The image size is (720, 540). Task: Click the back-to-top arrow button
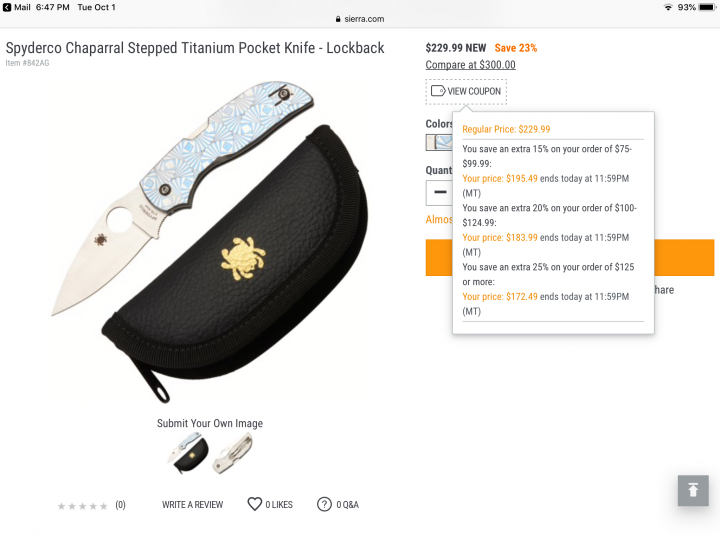pos(693,490)
